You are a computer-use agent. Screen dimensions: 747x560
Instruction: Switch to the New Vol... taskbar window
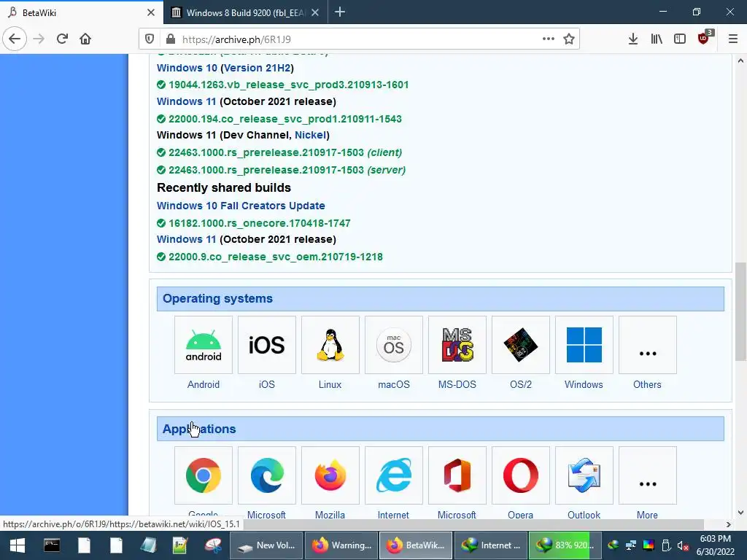click(266, 545)
